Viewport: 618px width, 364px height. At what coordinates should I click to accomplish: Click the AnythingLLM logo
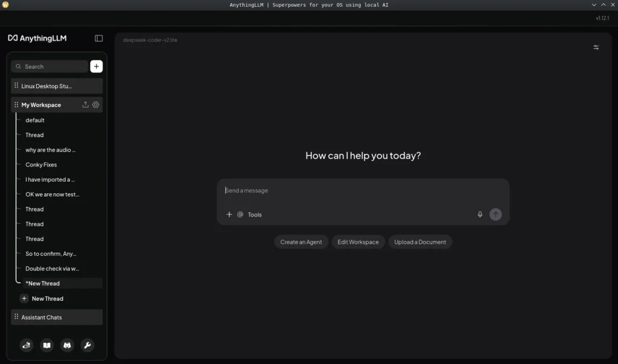point(37,38)
